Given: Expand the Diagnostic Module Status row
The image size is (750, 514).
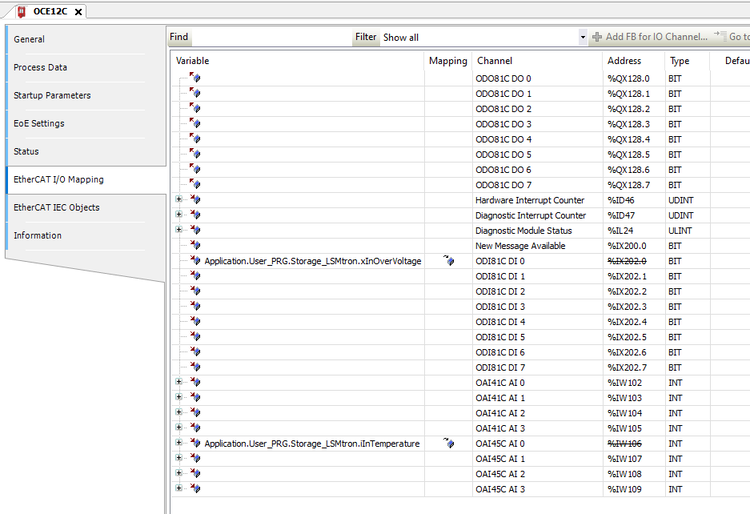Looking at the screenshot, I should coord(179,231).
